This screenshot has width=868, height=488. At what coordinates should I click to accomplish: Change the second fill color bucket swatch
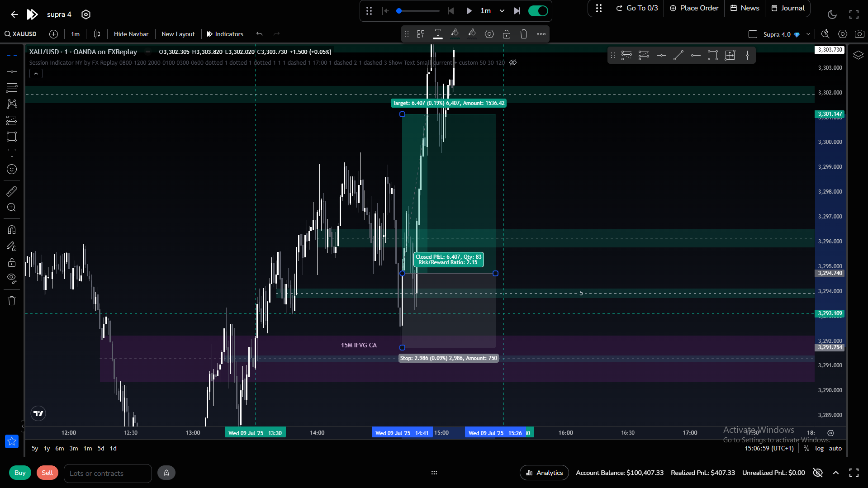(x=472, y=34)
